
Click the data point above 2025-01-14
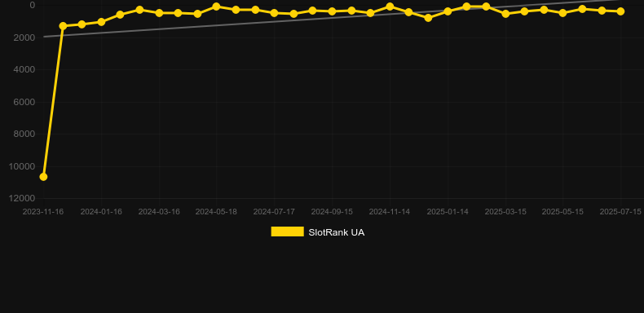pyautogui.click(x=448, y=11)
